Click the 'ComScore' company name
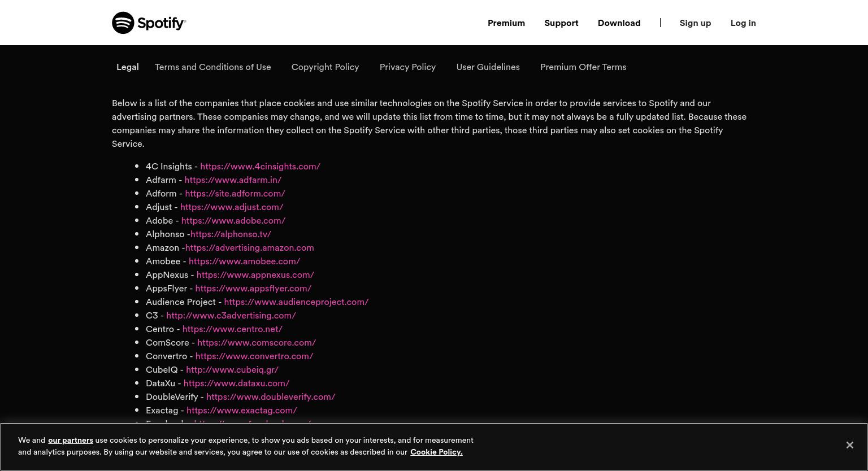The height and width of the screenshot is (471, 868). 167,342
